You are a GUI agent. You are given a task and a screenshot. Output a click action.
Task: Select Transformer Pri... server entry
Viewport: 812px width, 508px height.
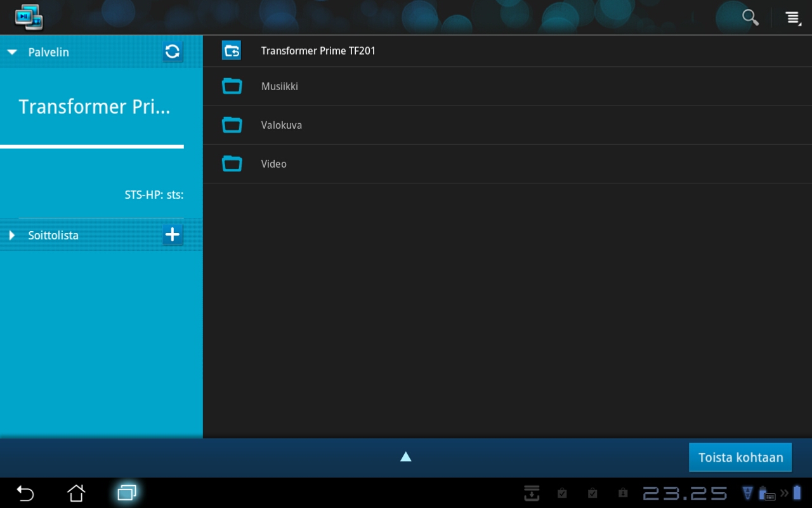(x=95, y=107)
